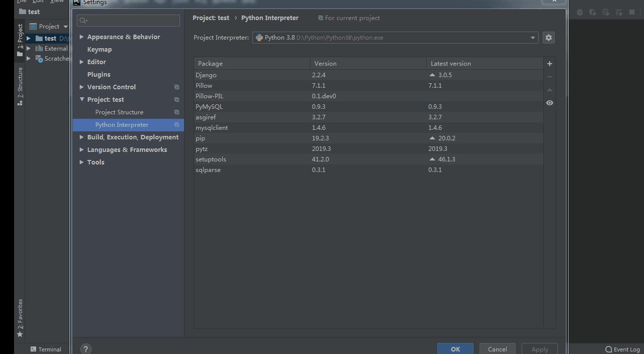Click the search magnifier icon in settings
The image size is (644, 354).
pyautogui.click(x=83, y=21)
